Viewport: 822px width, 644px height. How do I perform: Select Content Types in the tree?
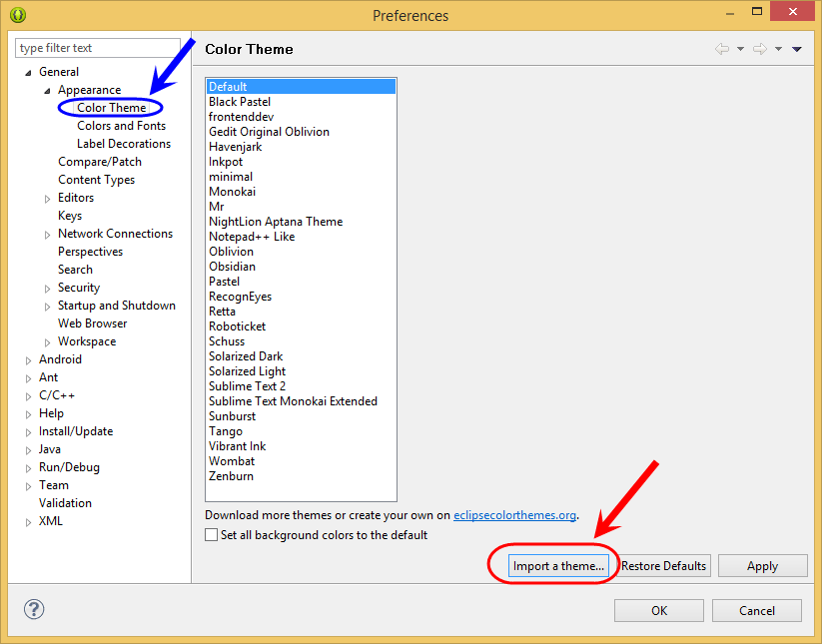pos(97,180)
